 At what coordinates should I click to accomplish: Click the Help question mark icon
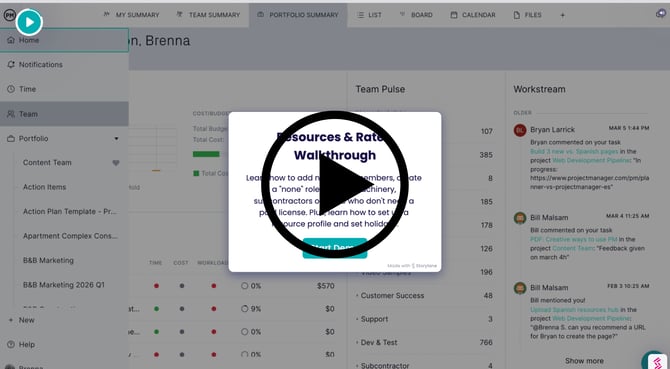point(11,345)
